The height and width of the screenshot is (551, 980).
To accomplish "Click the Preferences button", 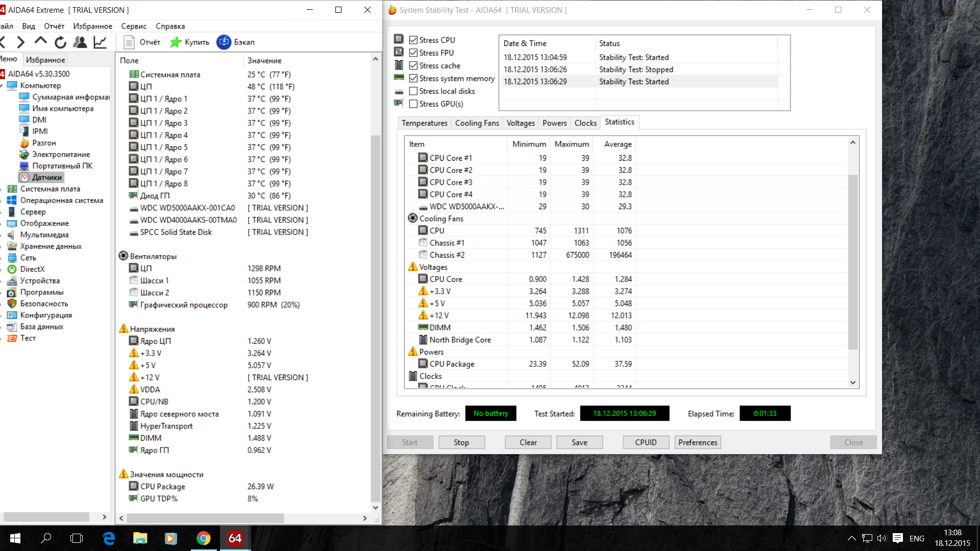I will pos(697,442).
